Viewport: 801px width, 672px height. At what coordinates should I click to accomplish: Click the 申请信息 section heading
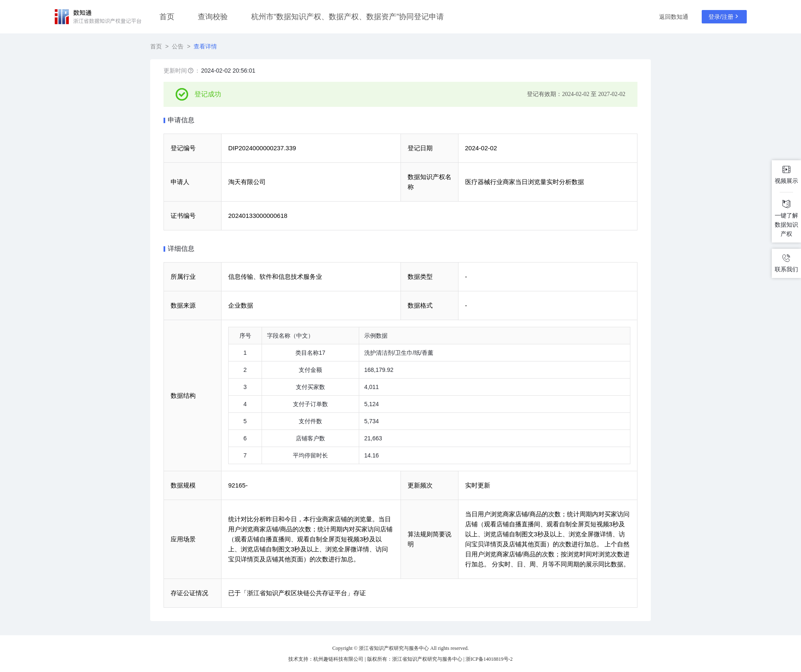[181, 120]
